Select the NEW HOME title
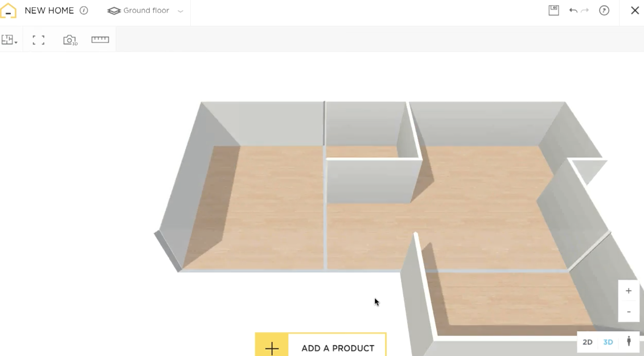Screen dimensions: 644x356 [49, 10]
